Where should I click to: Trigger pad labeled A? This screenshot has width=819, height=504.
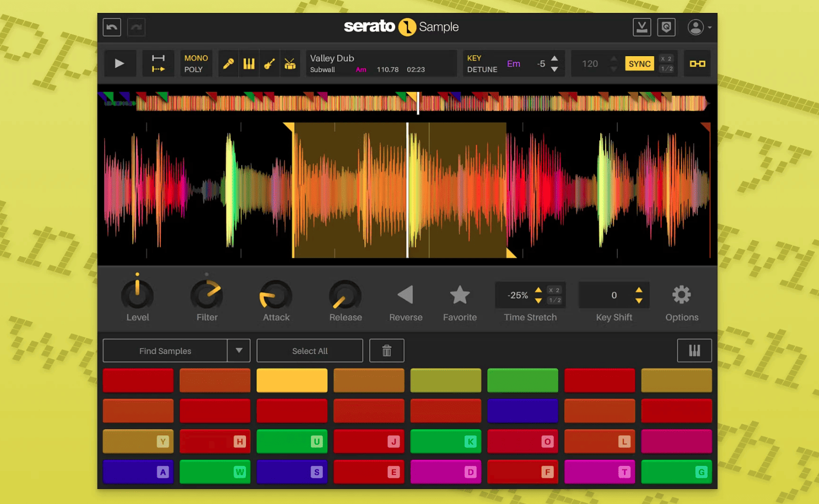tap(138, 472)
